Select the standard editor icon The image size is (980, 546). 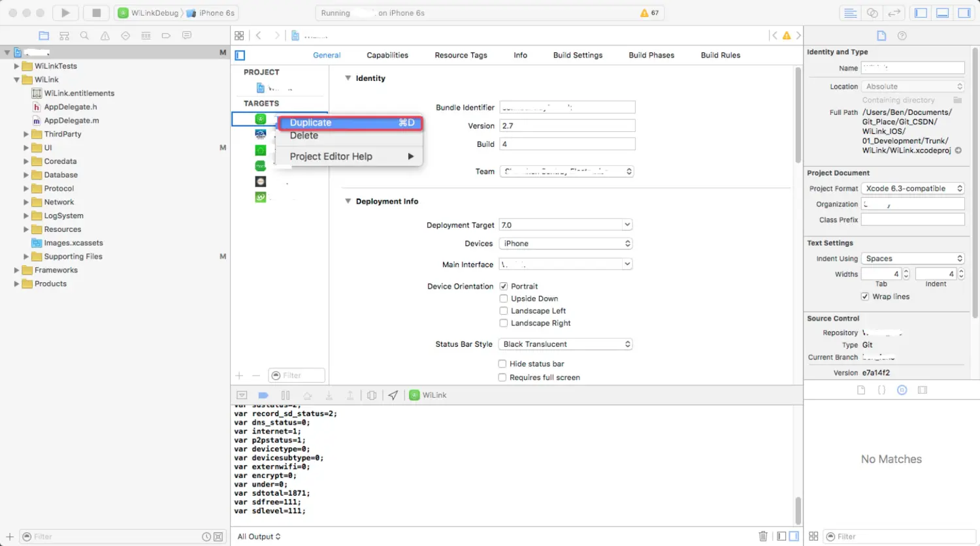(x=850, y=13)
